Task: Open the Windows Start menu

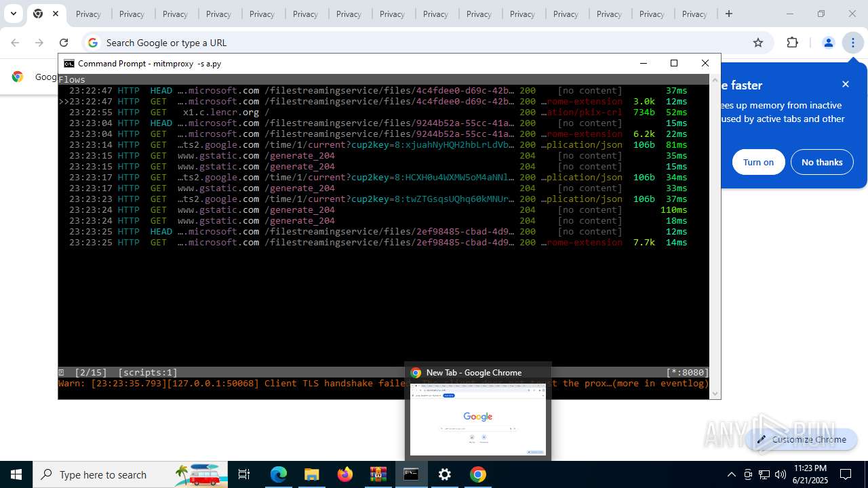Action: coord(16,474)
